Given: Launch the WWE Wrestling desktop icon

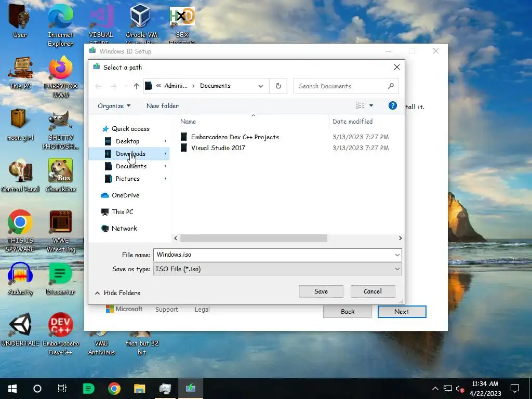Looking at the screenshot, I should [x=60, y=231].
